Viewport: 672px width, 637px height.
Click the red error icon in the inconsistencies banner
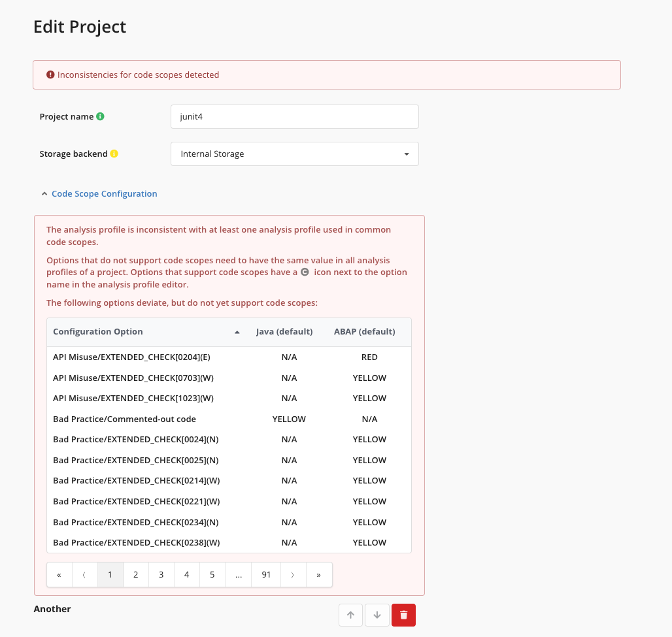[50, 74]
